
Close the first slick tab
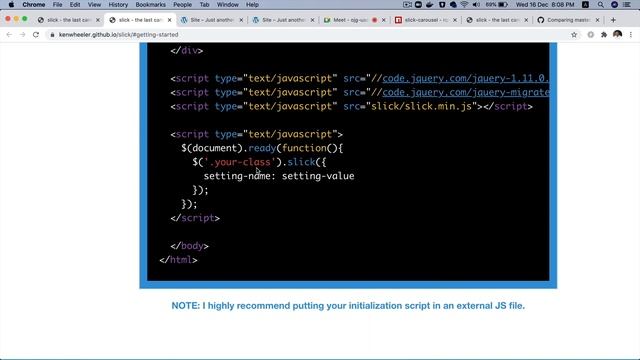(x=98, y=20)
